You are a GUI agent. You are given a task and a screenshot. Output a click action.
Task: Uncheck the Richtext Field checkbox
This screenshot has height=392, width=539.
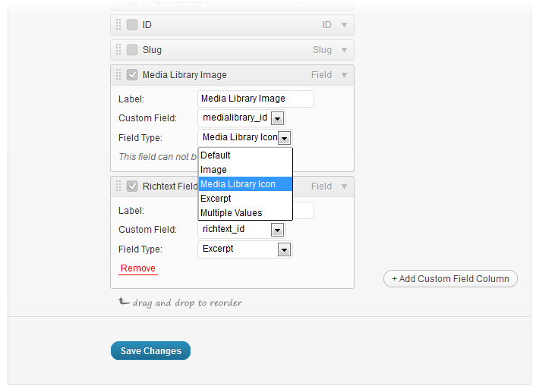[x=132, y=186]
